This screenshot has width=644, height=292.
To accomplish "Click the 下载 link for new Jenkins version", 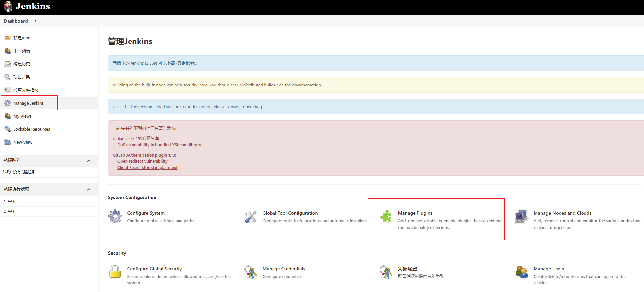I will click(171, 63).
